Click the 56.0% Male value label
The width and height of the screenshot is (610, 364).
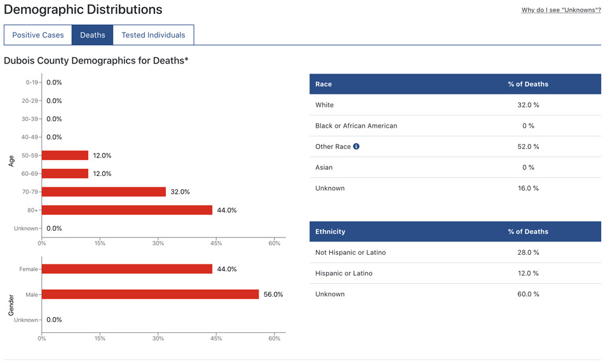[273, 295]
